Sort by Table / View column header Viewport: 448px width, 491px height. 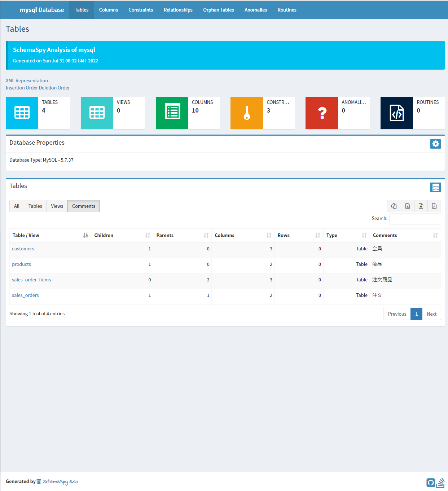(x=50, y=235)
